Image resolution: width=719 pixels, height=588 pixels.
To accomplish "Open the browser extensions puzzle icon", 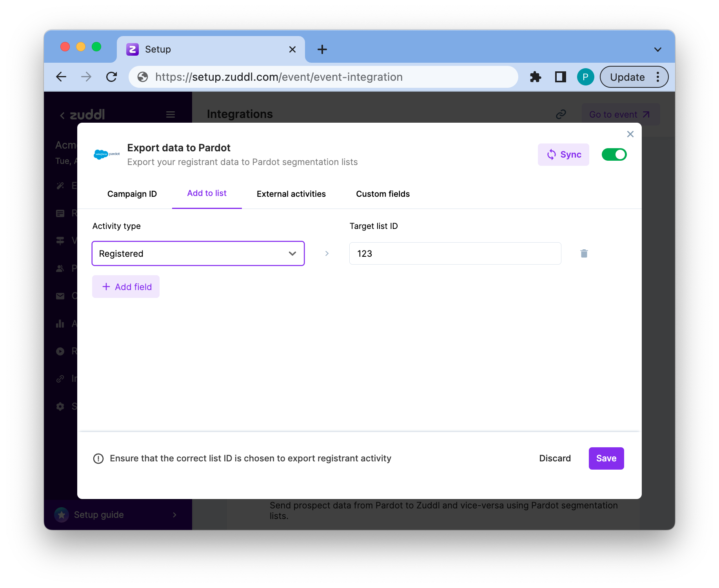I will (536, 77).
